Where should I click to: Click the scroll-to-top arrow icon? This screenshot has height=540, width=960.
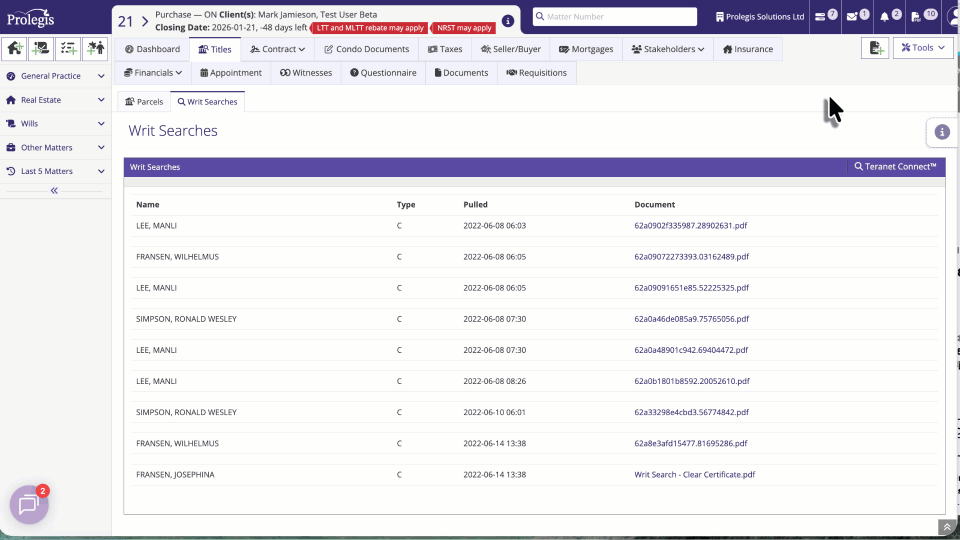(947, 527)
